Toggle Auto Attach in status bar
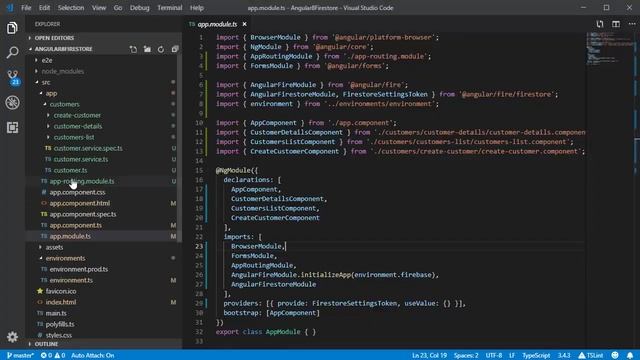Viewport: 640px width, 360px height. point(93,355)
